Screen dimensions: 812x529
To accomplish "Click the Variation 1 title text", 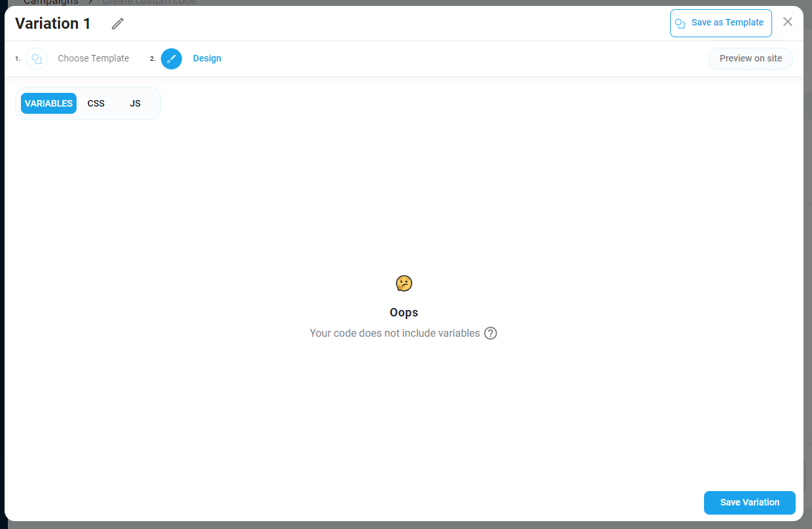I will 53,24.
